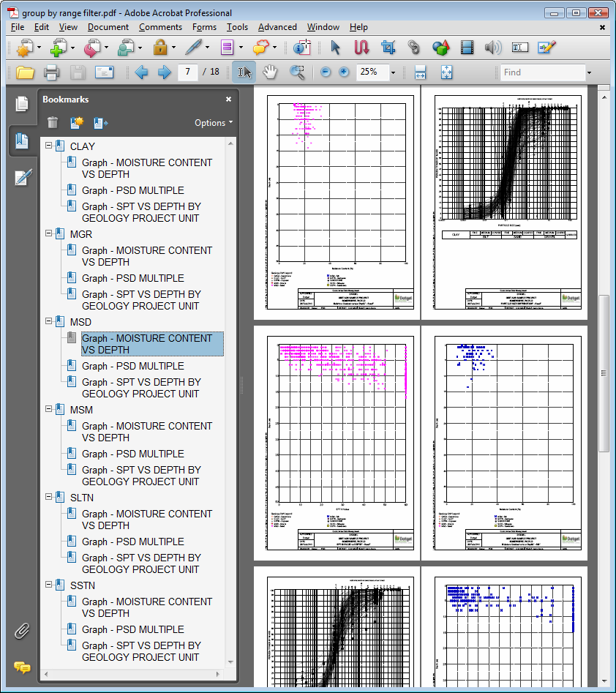This screenshot has height=693, width=616.
Task: Open the Advanced menu
Action: click(x=277, y=27)
